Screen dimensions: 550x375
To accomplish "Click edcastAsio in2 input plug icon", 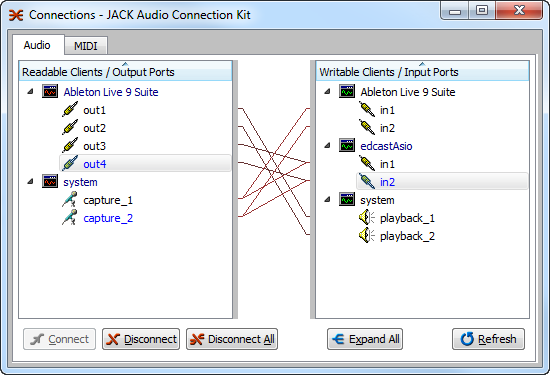I will pyautogui.click(x=367, y=182).
